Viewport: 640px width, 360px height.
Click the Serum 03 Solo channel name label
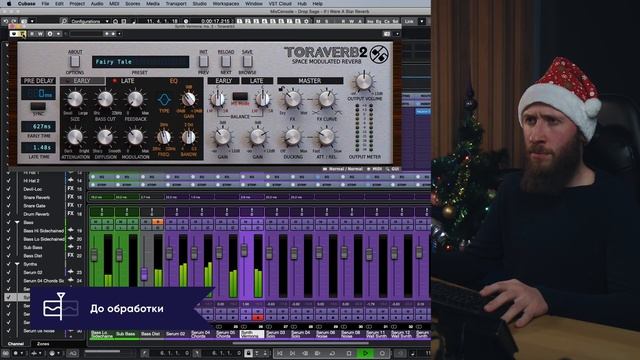point(276,334)
